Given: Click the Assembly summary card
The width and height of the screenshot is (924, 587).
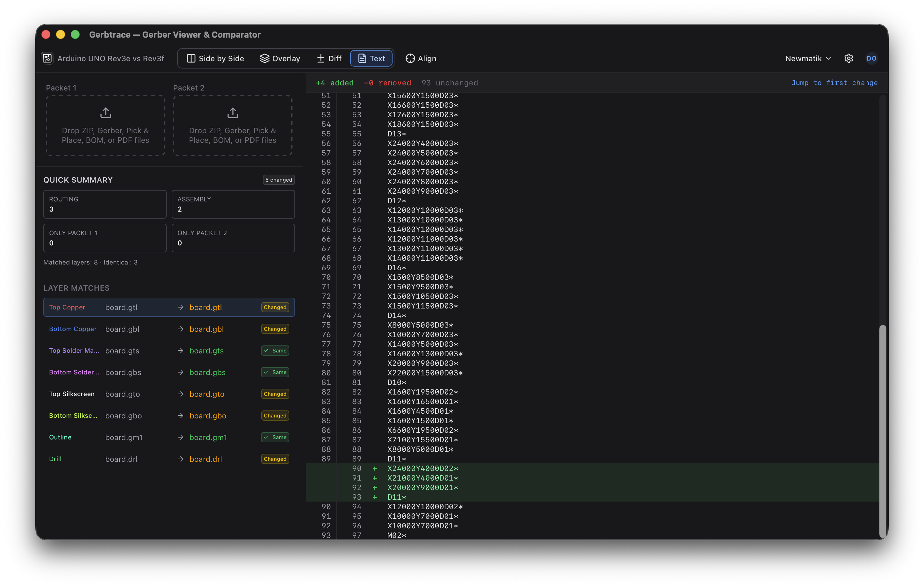Looking at the screenshot, I should coord(233,204).
